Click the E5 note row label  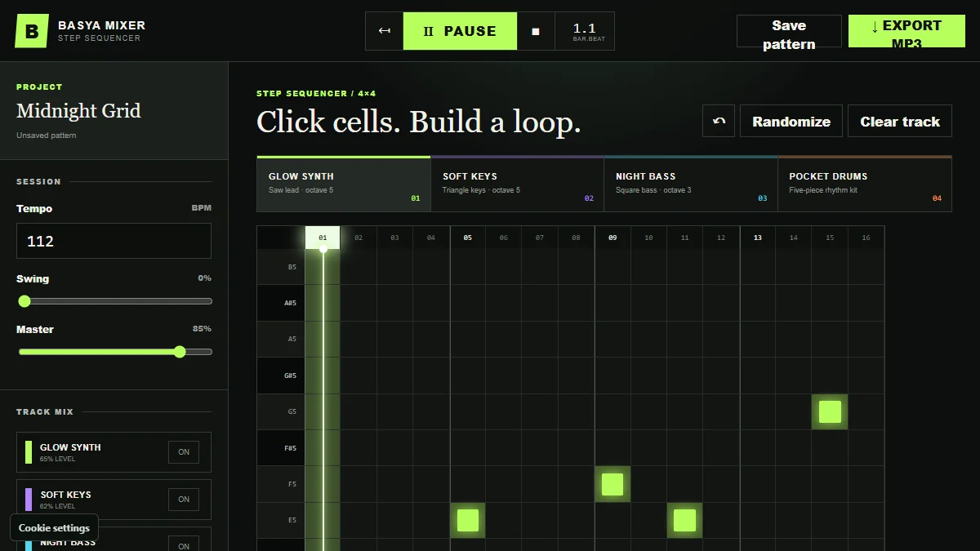tap(281, 520)
